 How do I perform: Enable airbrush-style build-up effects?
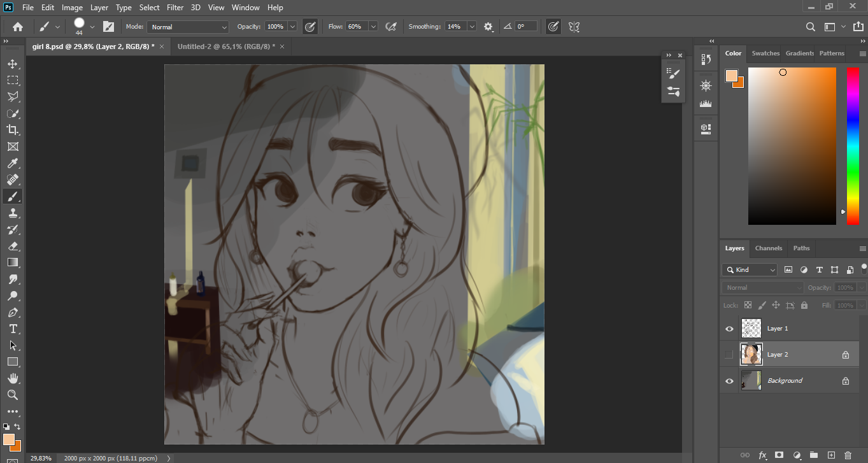point(391,27)
